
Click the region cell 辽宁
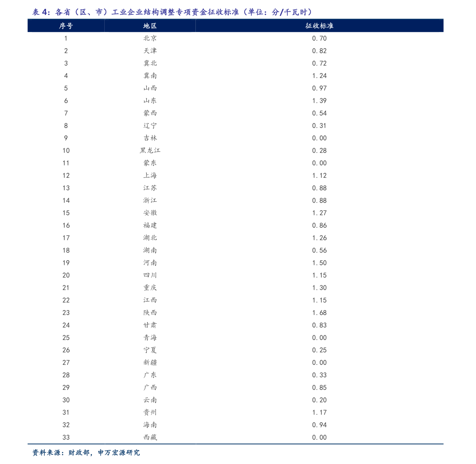tap(150, 125)
